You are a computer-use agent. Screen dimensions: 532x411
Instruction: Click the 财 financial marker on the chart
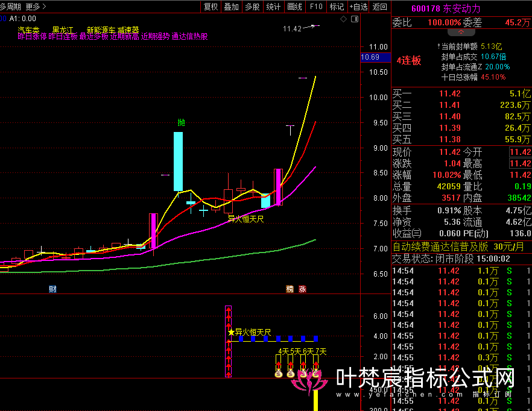[x=52, y=289]
